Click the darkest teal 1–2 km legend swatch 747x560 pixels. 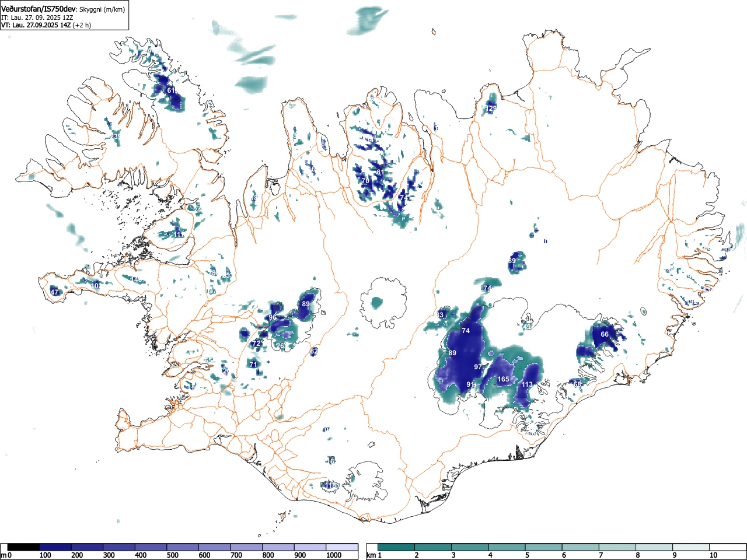tap(396, 547)
